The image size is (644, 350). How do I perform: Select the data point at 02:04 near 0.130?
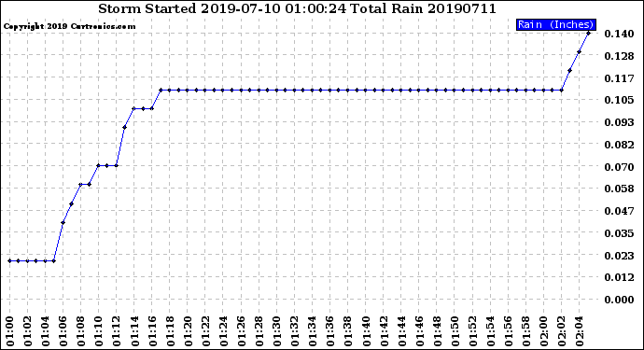click(579, 51)
